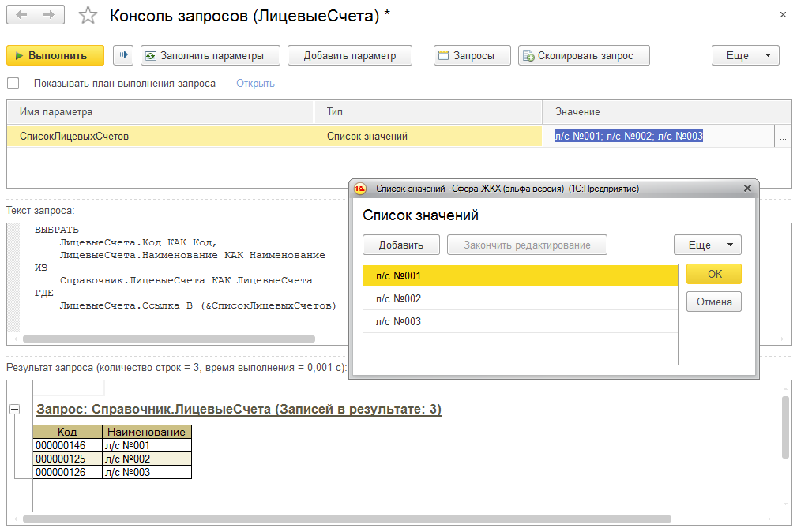Open the Еще dropdown in main toolbar

(745, 55)
